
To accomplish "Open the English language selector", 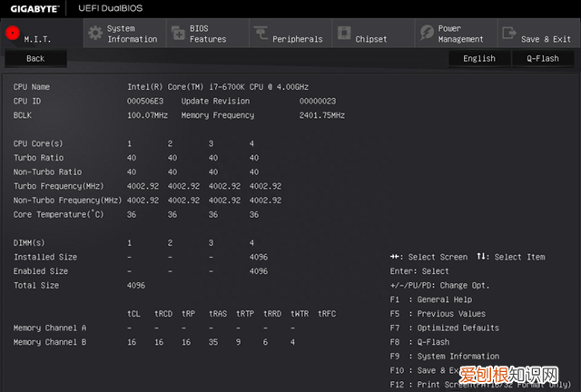I will pos(478,58).
